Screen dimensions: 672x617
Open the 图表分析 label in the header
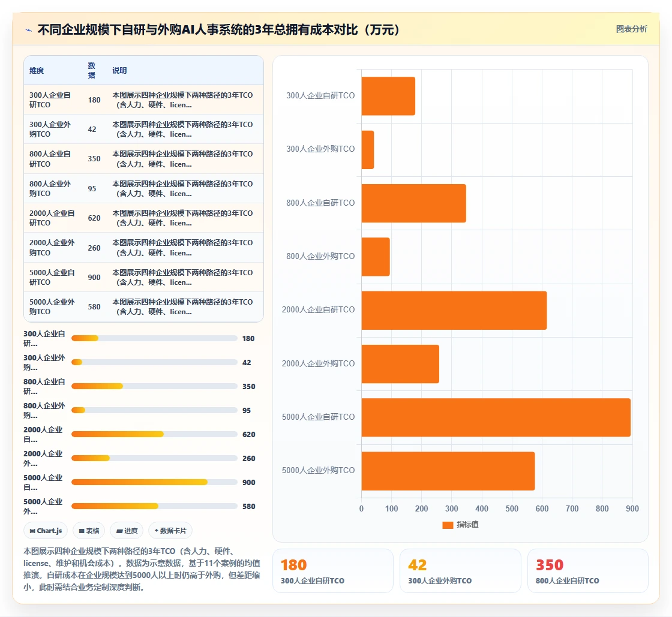pos(631,29)
